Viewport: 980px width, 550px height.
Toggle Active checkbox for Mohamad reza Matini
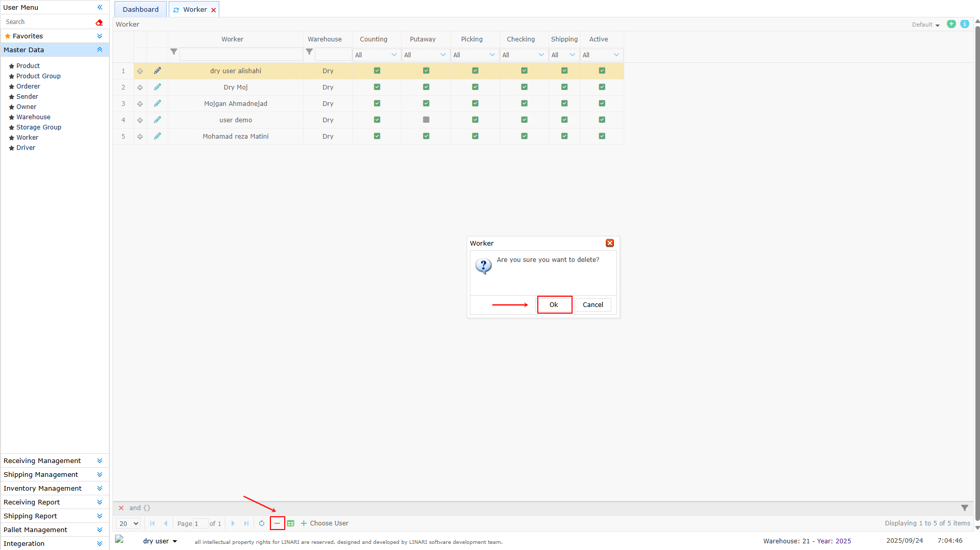[602, 136]
